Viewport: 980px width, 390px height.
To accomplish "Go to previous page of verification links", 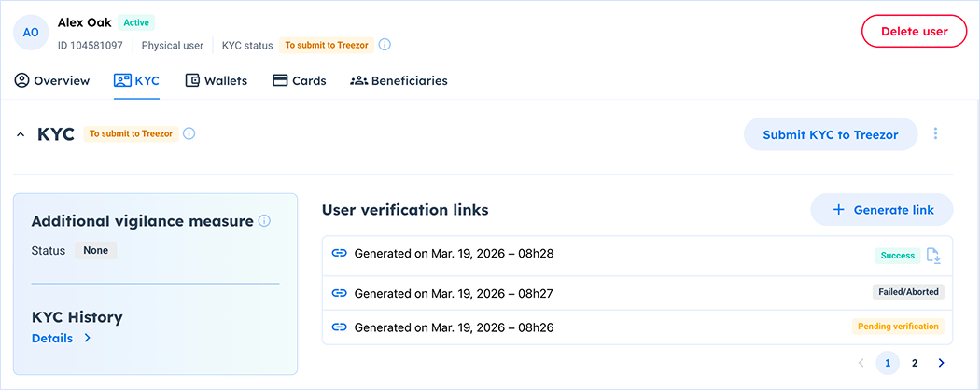I will (x=861, y=363).
